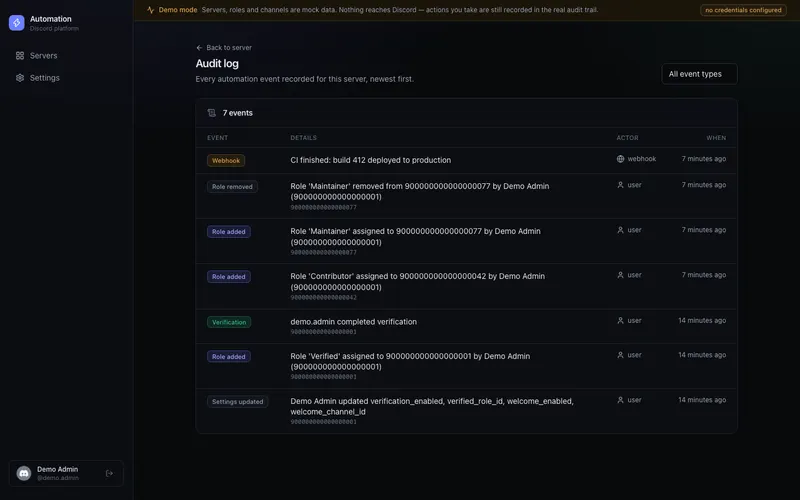This screenshot has width=800, height=500.
Task: Click the scroll icon beside 7 events
Action: tap(212, 113)
